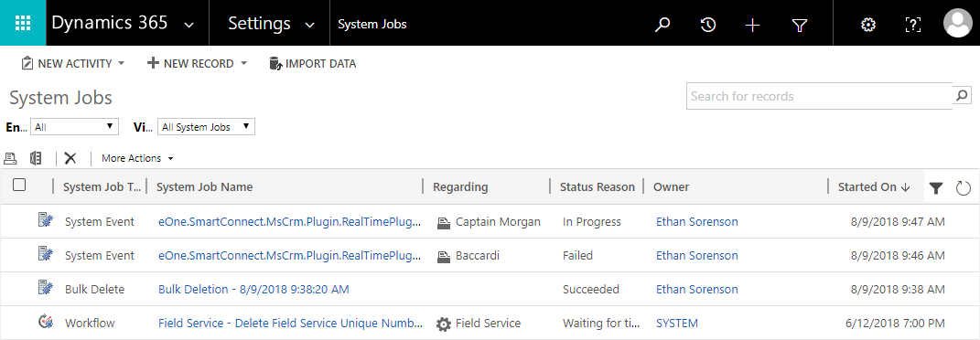980x340 pixels.
Task: Click the In Progress status cell
Action: [592, 221]
